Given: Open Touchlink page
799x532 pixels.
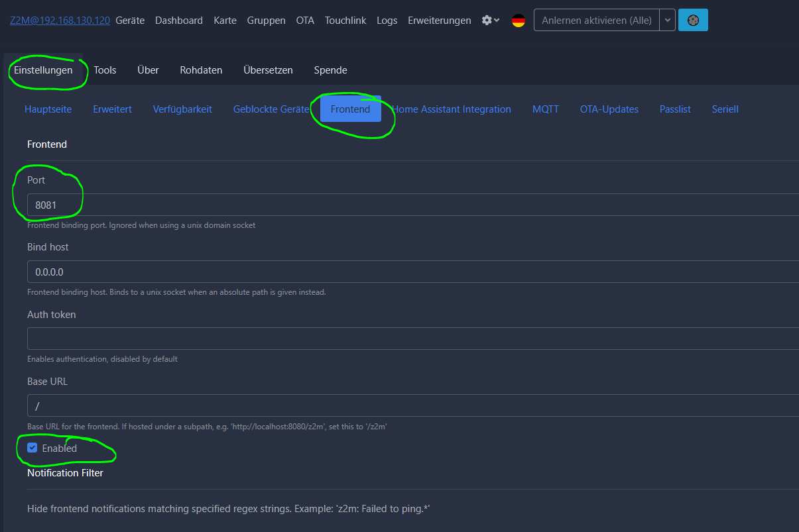Looking at the screenshot, I should 345,21.
